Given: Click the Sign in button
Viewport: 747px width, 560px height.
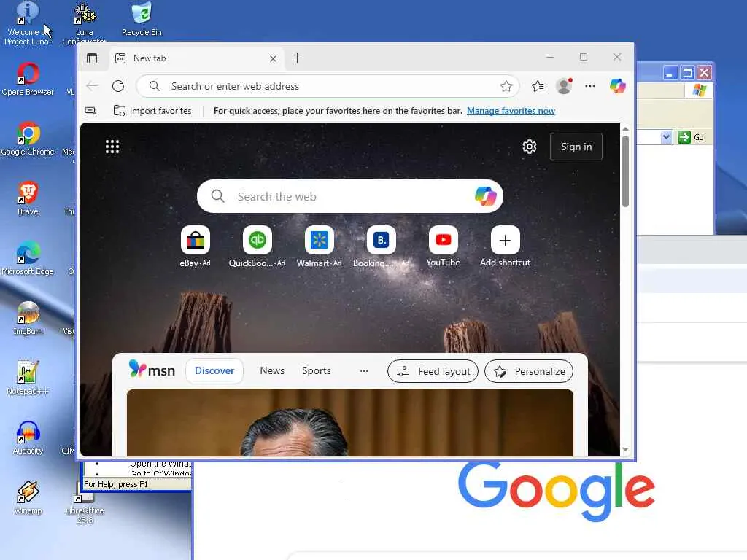Looking at the screenshot, I should point(576,147).
